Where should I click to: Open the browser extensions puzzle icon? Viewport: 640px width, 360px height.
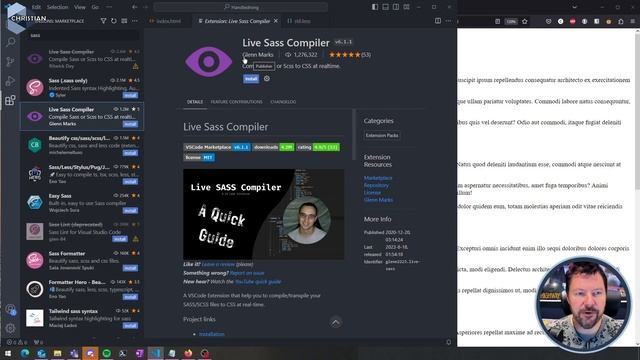point(620,21)
